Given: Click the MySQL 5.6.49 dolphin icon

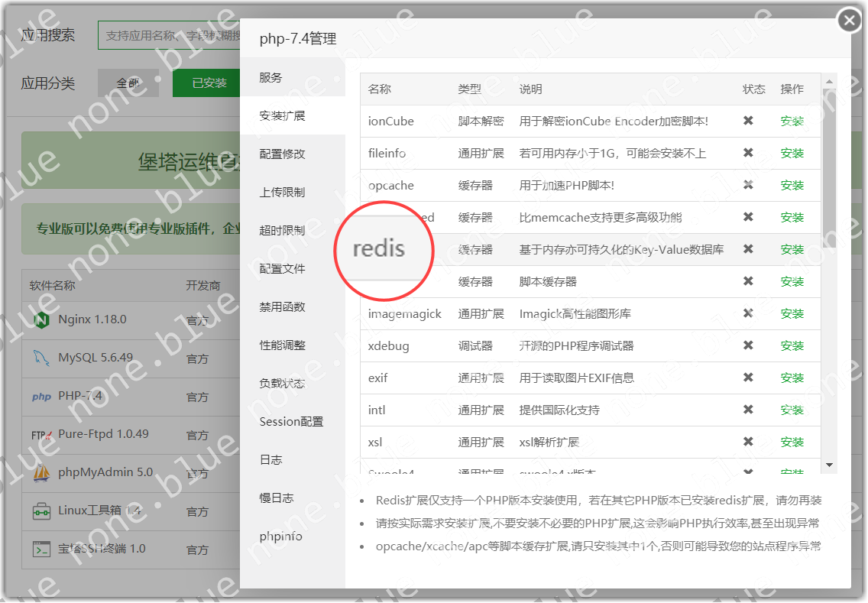Looking at the screenshot, I should pos(41,358).
